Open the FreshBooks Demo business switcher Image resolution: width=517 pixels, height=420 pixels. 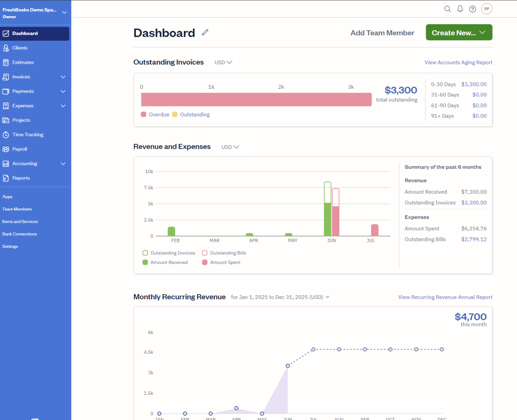coord(35,13)
